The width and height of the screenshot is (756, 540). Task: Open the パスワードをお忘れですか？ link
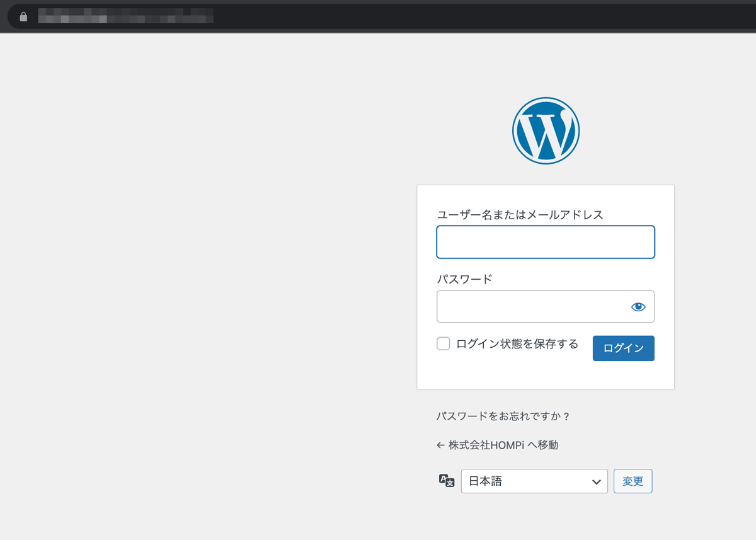(x=503, y=416)
